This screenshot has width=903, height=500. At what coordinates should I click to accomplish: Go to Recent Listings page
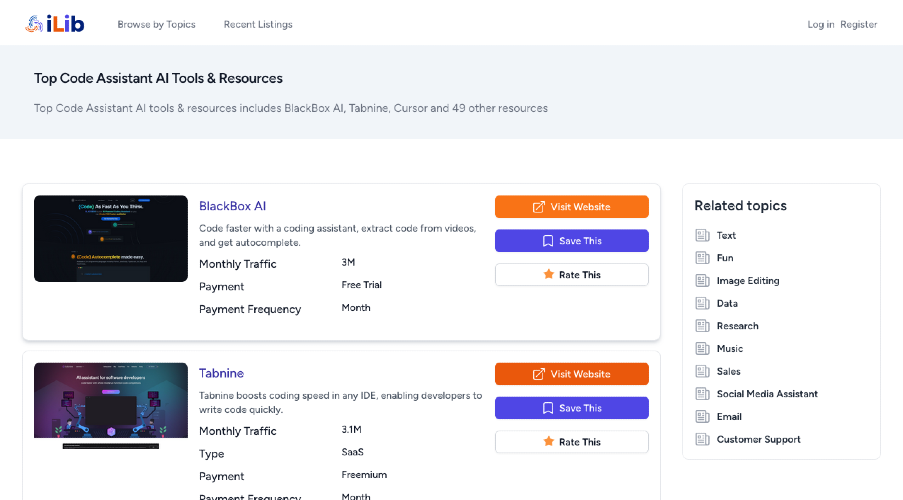tap(258, 24)
